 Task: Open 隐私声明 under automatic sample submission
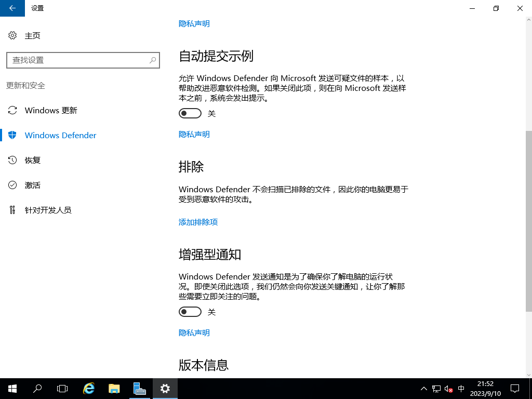click(x=194, y=135)
